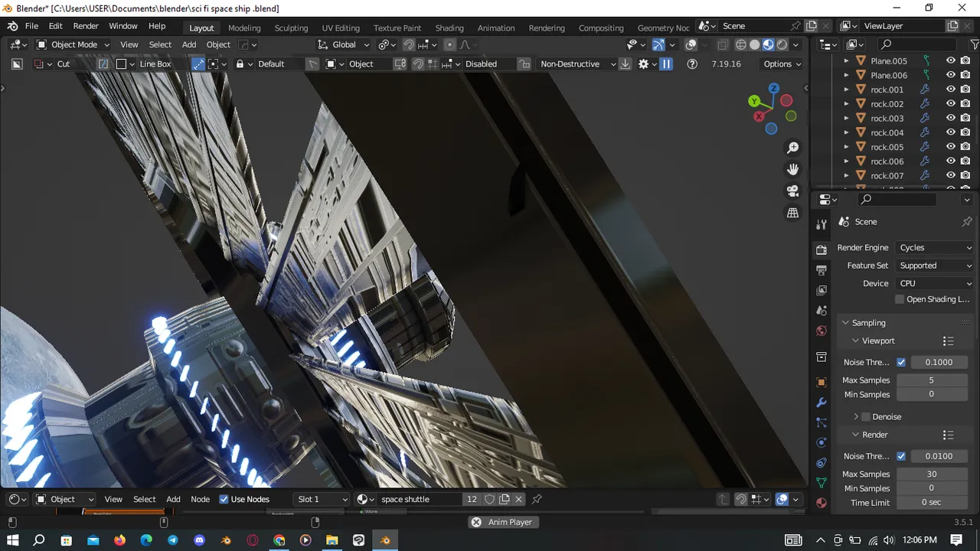Click the blue pause icon in toolbar
This screenshot has height=551, width=980.
point(666,64)
